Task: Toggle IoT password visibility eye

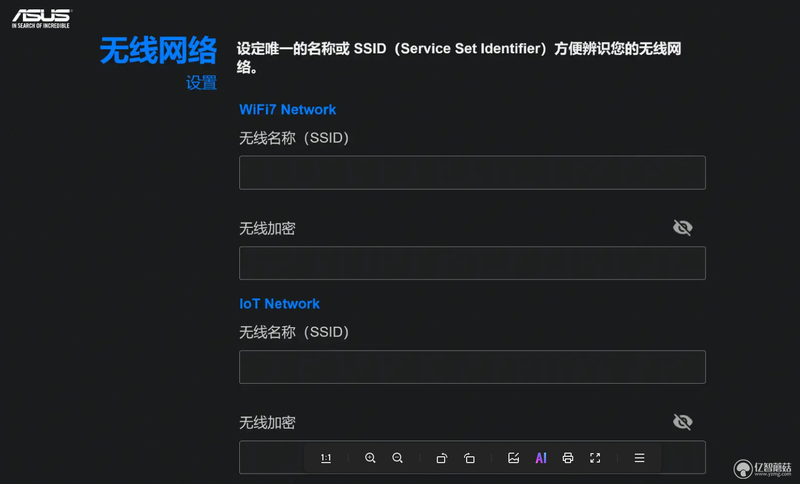Action: (683, 422)
